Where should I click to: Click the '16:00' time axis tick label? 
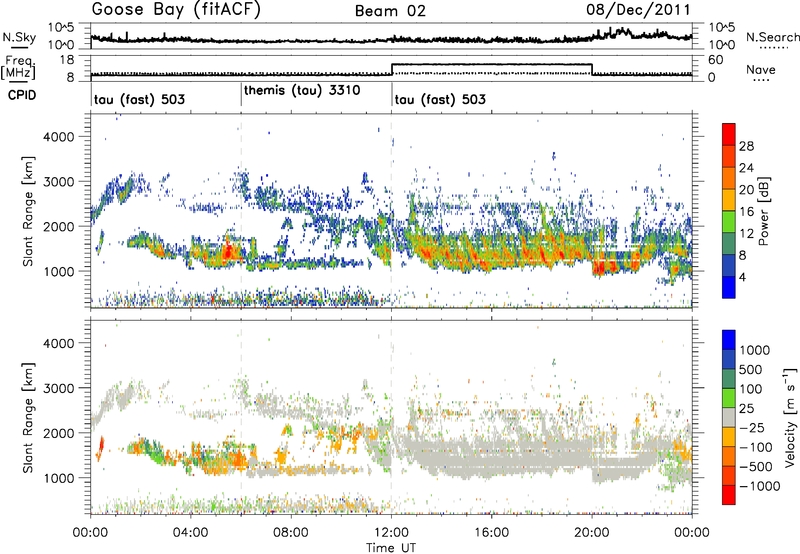coord(491,533)
